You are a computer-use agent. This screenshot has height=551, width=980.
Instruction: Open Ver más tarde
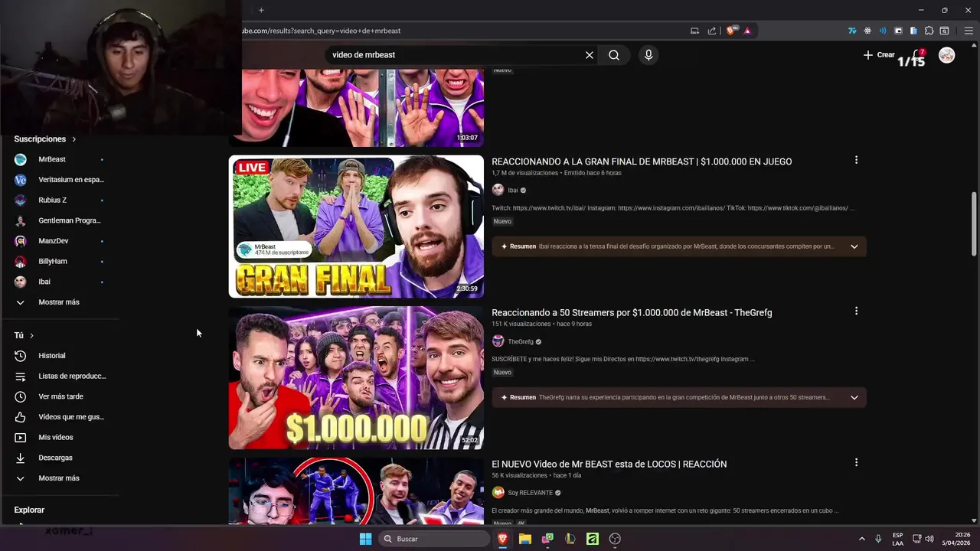pos(60,396)
